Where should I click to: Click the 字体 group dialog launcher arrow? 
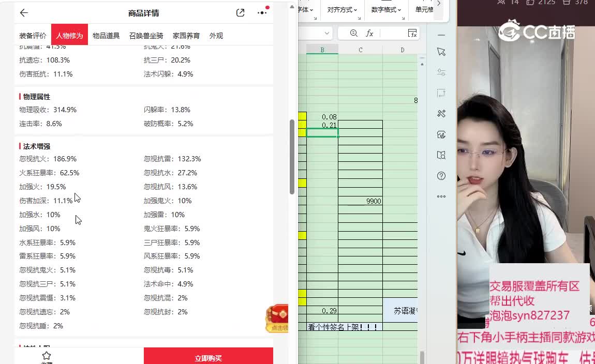click(x=315, y=18)
